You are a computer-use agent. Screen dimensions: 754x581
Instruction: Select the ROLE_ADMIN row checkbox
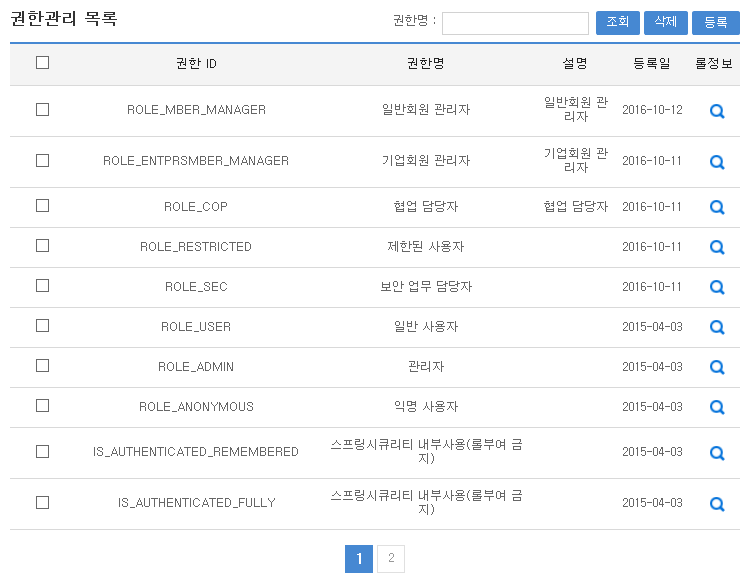pos(42,366)
